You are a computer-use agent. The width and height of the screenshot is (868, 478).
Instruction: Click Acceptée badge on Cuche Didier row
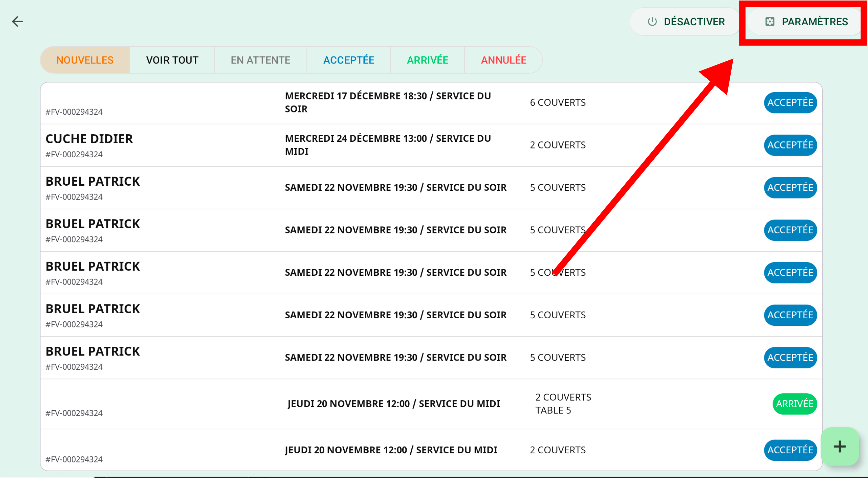click(790, 145)
